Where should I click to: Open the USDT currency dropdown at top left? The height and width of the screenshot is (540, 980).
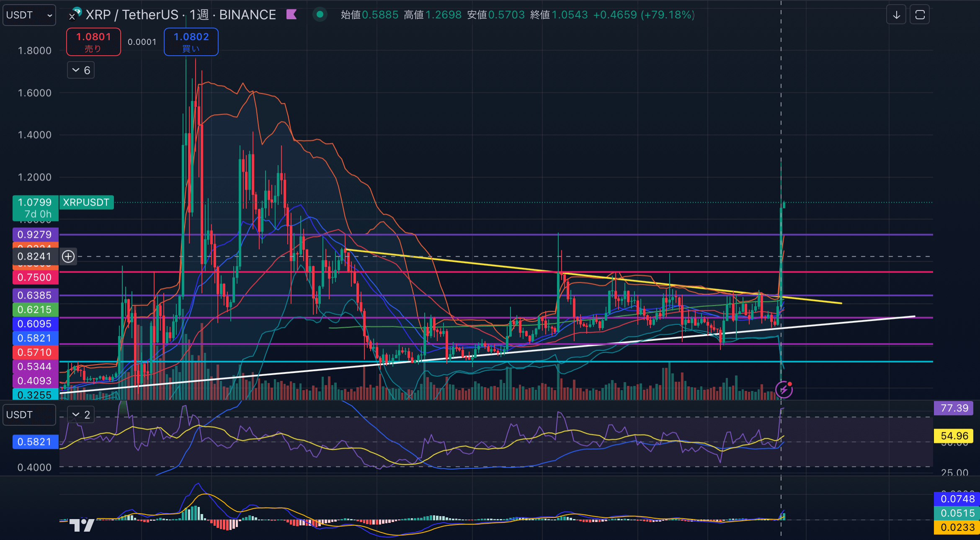click(29, 15)
